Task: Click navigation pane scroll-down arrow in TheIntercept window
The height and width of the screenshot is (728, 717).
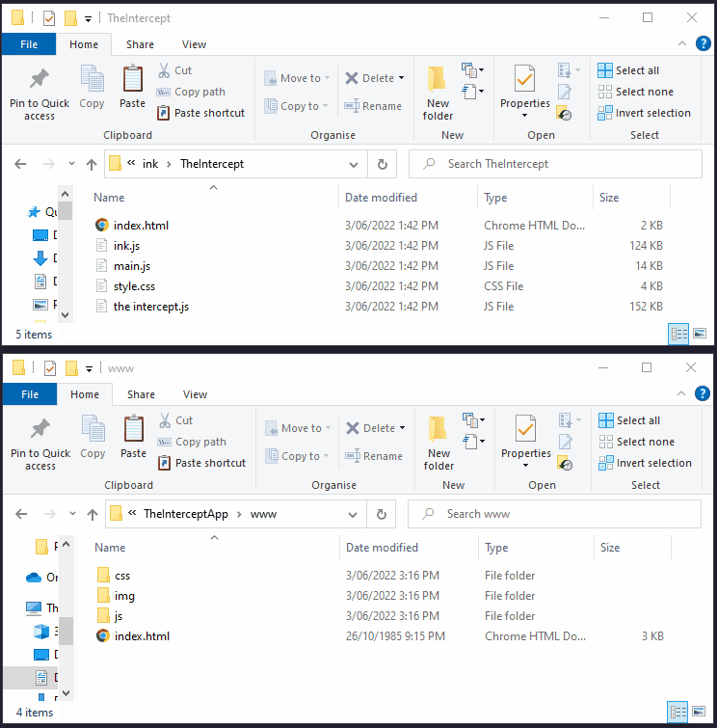Action: click(65, 315)
